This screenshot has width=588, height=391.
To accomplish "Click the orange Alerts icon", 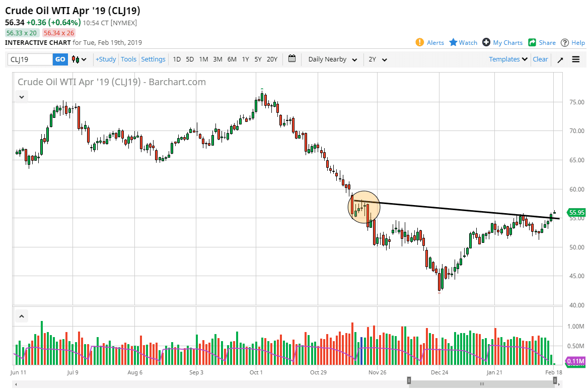I will (419, 42).
